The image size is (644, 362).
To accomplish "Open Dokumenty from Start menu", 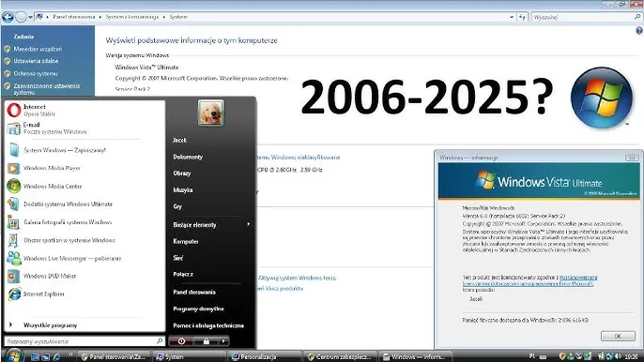I will point(188,157).
